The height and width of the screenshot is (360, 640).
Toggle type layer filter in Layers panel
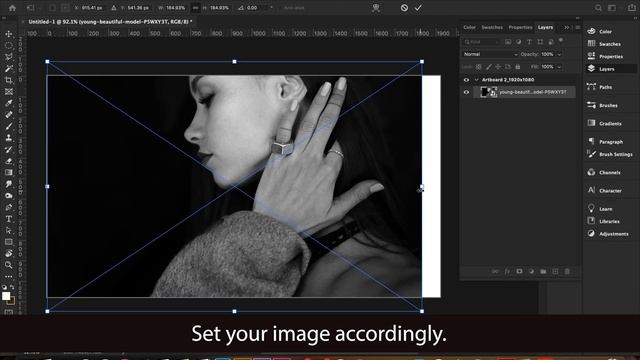(529, 42)
